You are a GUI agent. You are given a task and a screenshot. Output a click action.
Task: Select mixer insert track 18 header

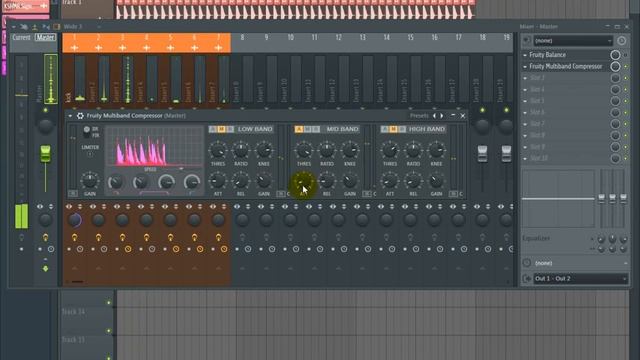[x=483, y=42]
